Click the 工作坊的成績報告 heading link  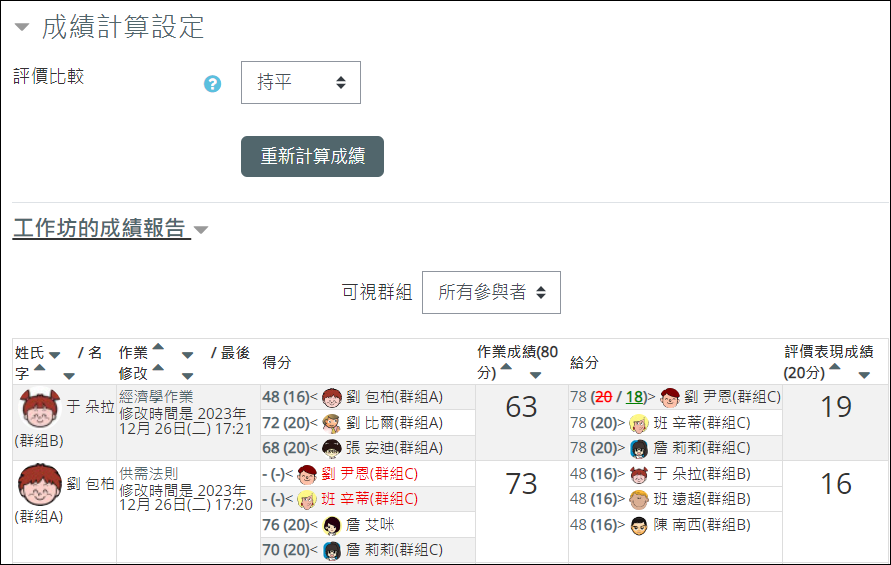(100, 229)
